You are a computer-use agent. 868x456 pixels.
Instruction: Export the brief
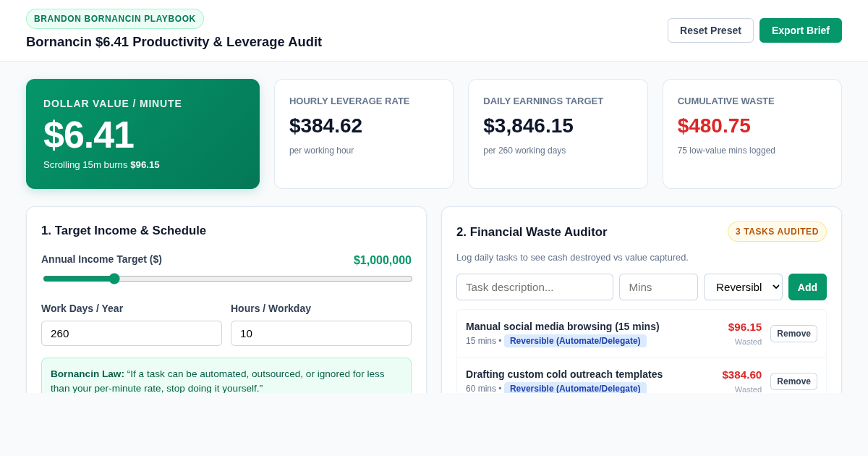point(801,30)
